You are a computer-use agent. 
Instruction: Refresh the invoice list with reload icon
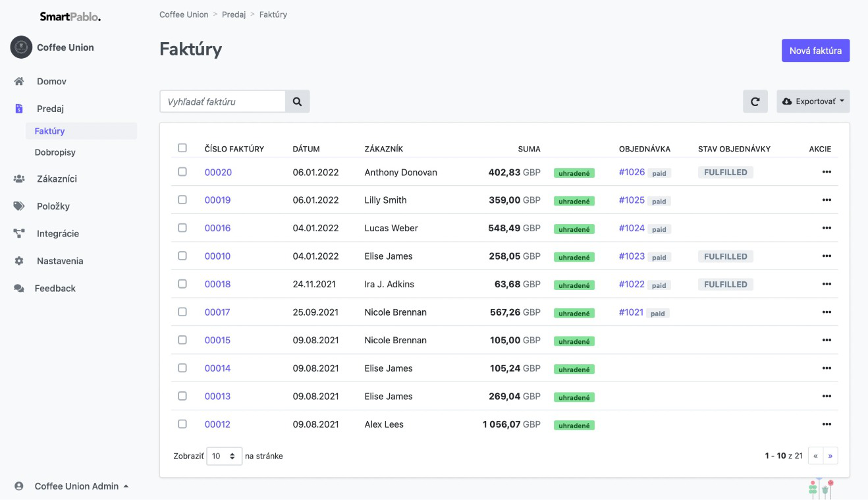point(755,101)
